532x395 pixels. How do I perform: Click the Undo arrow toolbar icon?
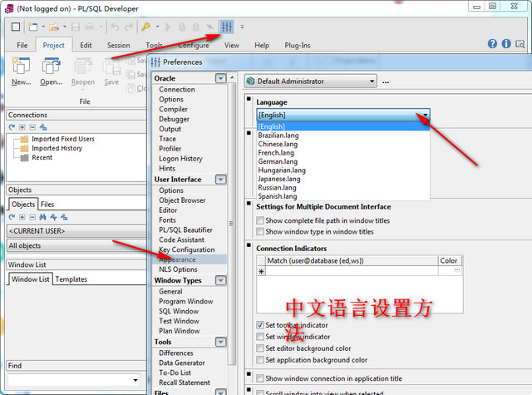[115, 27]
